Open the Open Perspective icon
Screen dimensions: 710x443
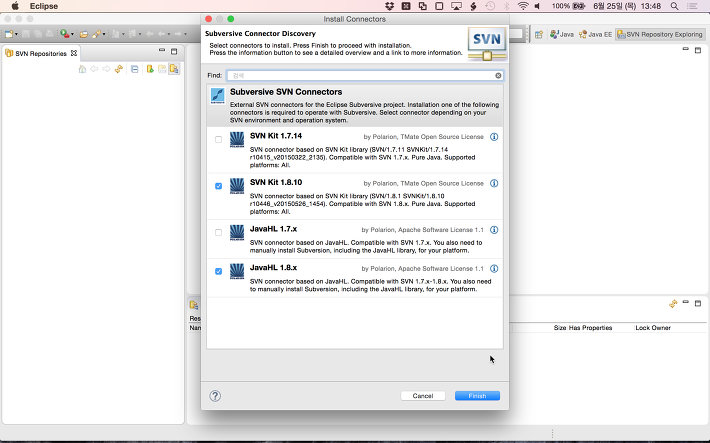(538, 34)
